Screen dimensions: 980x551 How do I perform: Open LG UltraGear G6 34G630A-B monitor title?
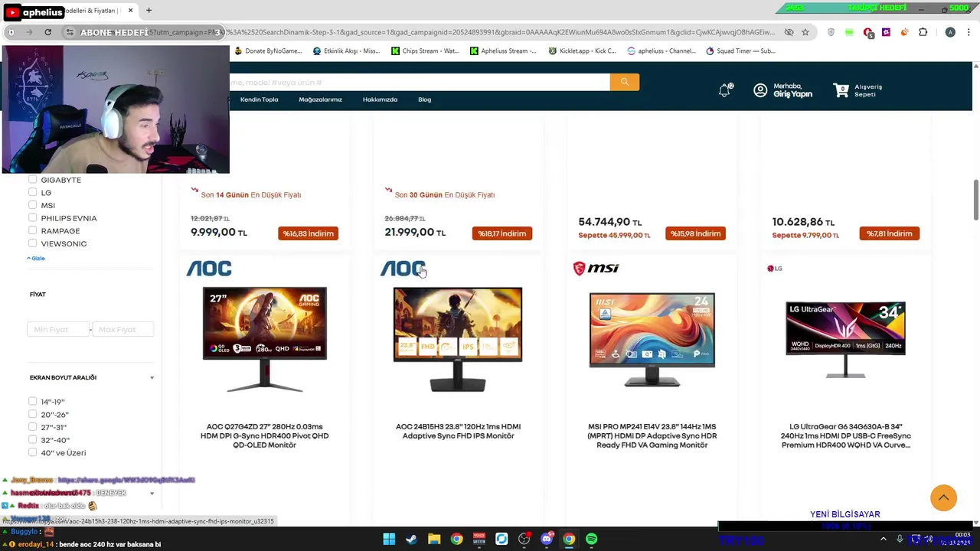845,435
